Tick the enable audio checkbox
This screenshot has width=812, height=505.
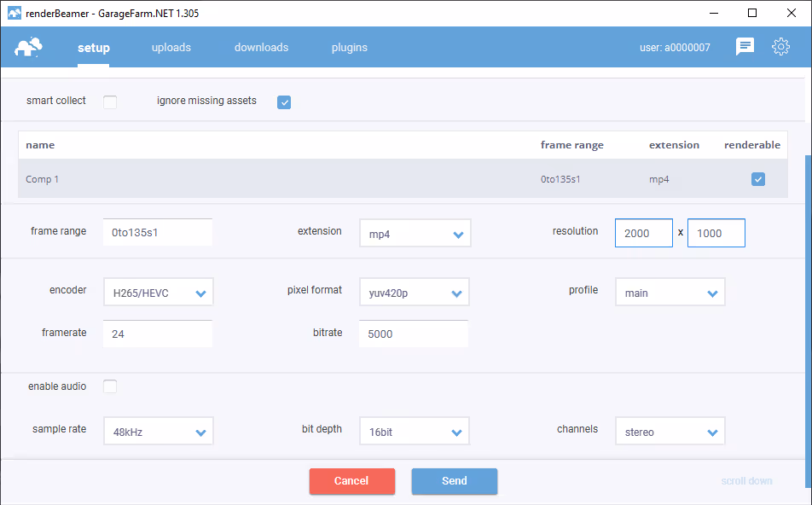[110, 386]
